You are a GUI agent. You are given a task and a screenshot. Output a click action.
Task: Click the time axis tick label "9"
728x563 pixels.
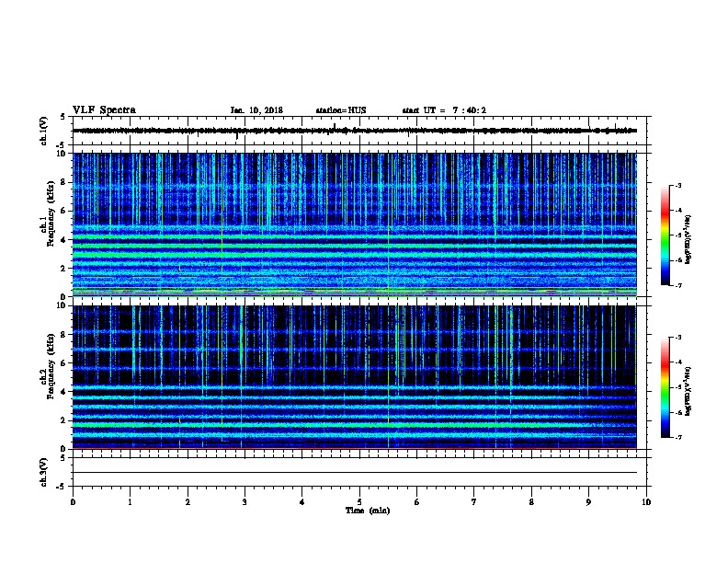(588, 502)
